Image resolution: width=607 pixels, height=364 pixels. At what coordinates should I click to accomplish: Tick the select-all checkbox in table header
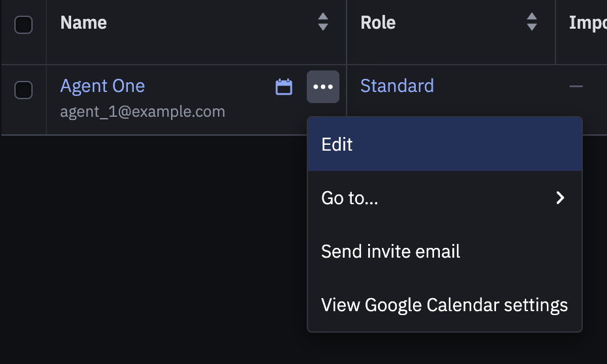tap(23, 25)
